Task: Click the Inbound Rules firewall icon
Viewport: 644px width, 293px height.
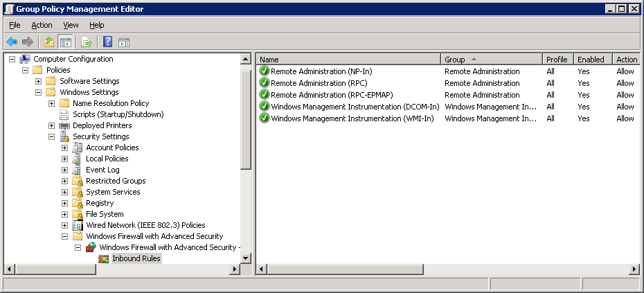Action: coord(104,259)
